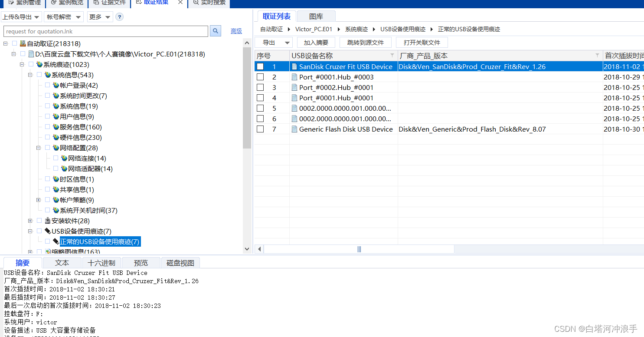This screenshot has height=337, width=644.
Task: Click the horizontal scrollbar thumb under the results table
Action: click(359, 249)
